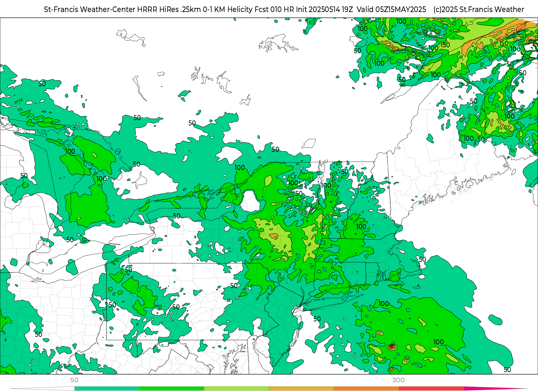The width and height of the screenshot is (538, 392).
Task: Click "St-Francis Weather-Center" in the title
Action: point(89,10)
